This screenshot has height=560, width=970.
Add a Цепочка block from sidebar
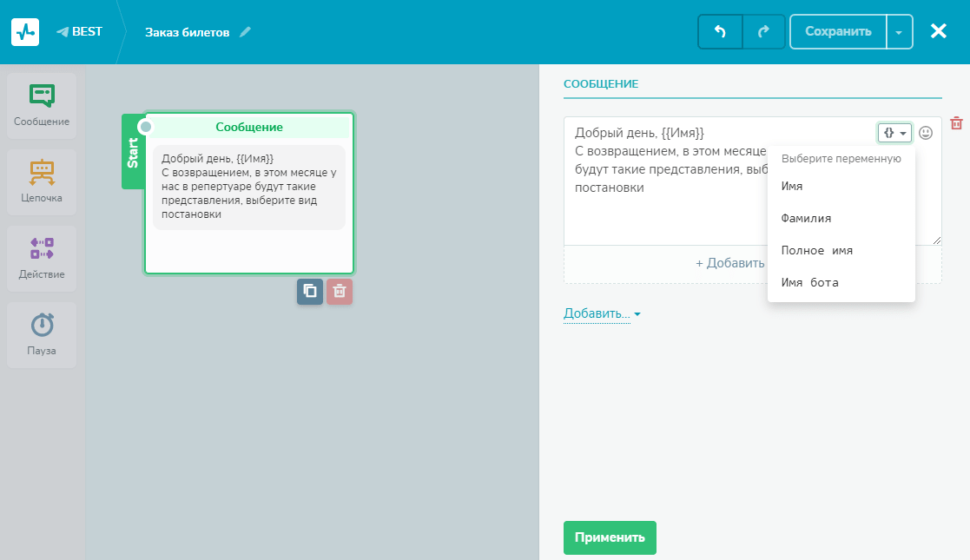[42, 182]
